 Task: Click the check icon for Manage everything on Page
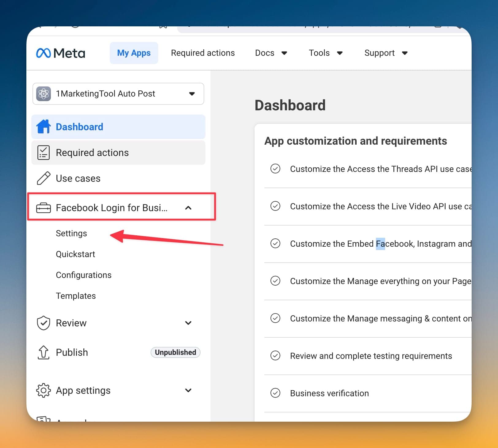click(275, 281)
